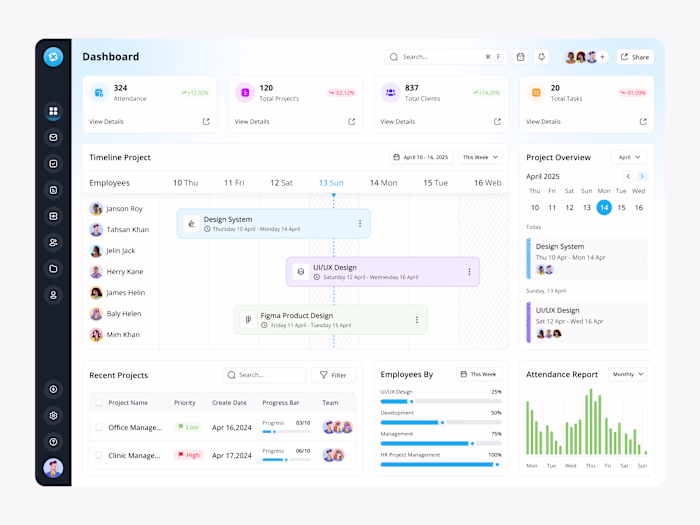Click the help question mark sidebar icon
This screenshot has width=700, height=525.
coord(53,442)
